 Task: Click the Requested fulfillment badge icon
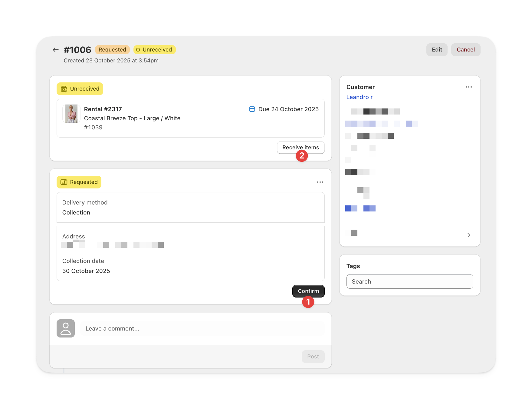pos(64,182)
